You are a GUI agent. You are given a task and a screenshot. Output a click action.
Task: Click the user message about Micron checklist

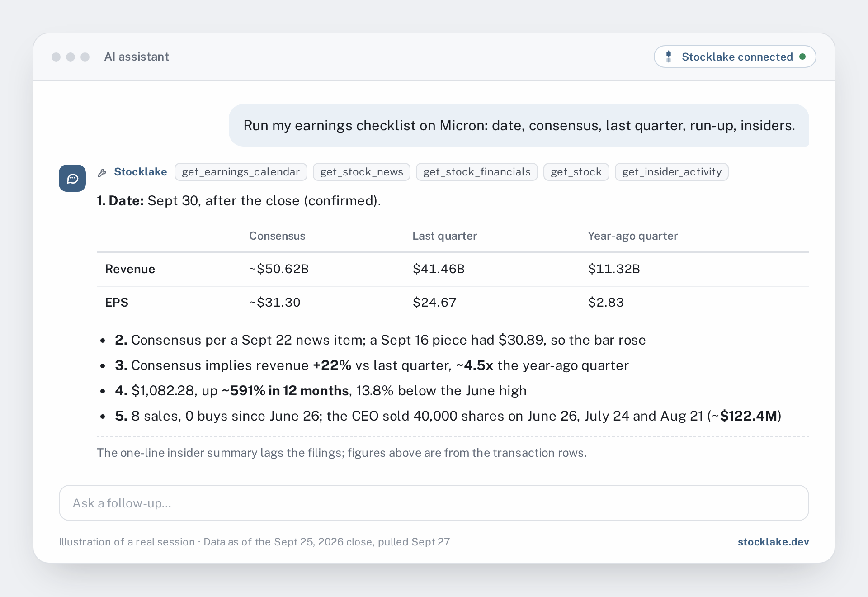click(519, 125)
